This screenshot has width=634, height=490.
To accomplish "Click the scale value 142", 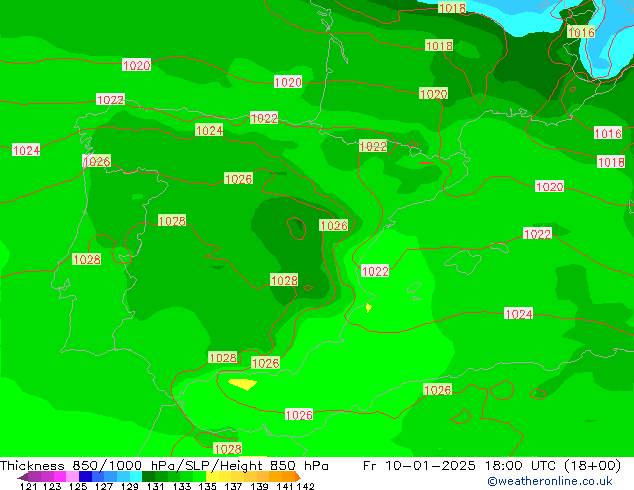I will 306,486.
